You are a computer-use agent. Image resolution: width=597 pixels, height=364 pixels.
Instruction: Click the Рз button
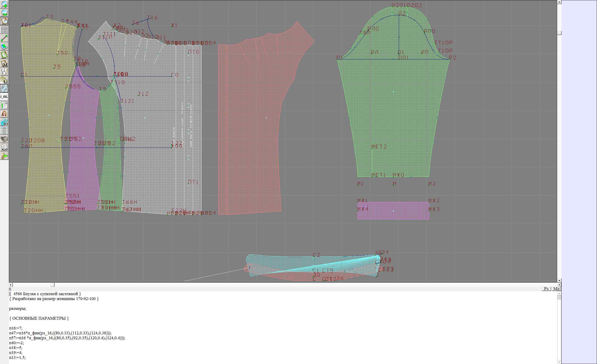point(546,289)
